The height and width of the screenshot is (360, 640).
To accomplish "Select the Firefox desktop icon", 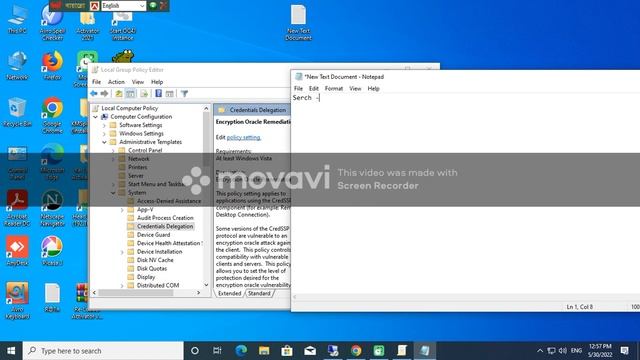I will (52, 65).
